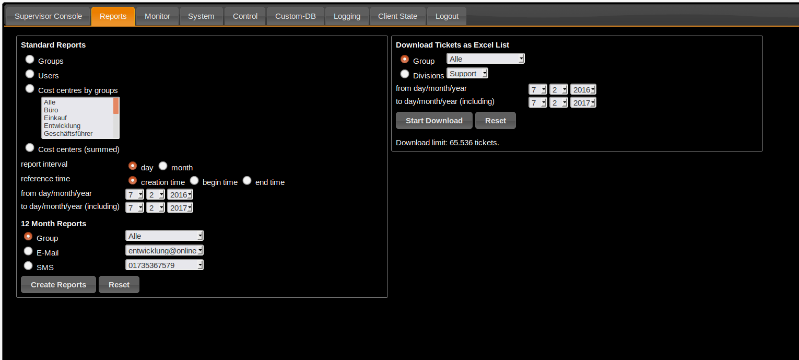Select Divisions radio in Download Tickets panel
The image size is (799, 360).
[x=405, y=74]
